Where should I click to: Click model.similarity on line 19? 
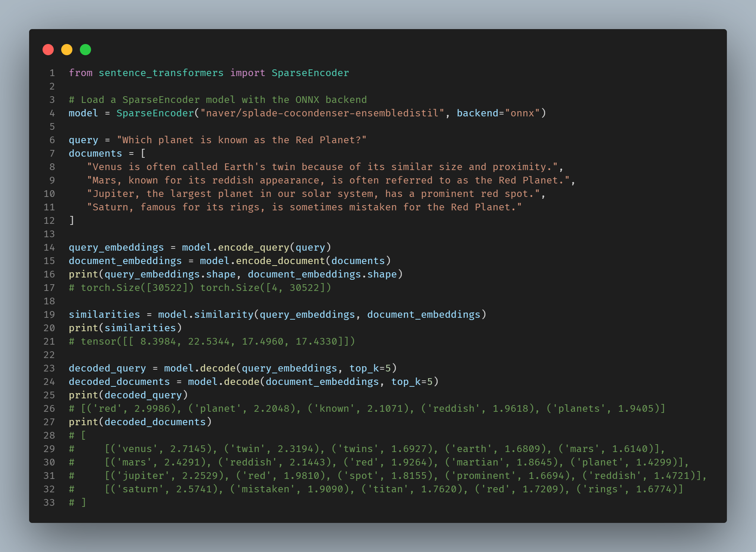pos(206,314)
